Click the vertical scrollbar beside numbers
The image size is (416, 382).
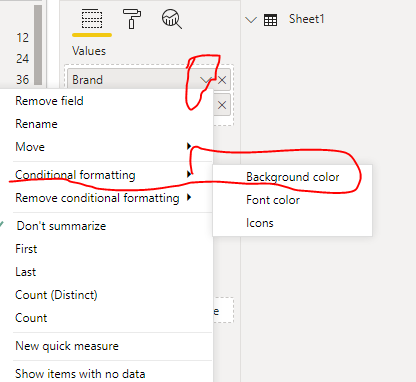click(38, 45)
